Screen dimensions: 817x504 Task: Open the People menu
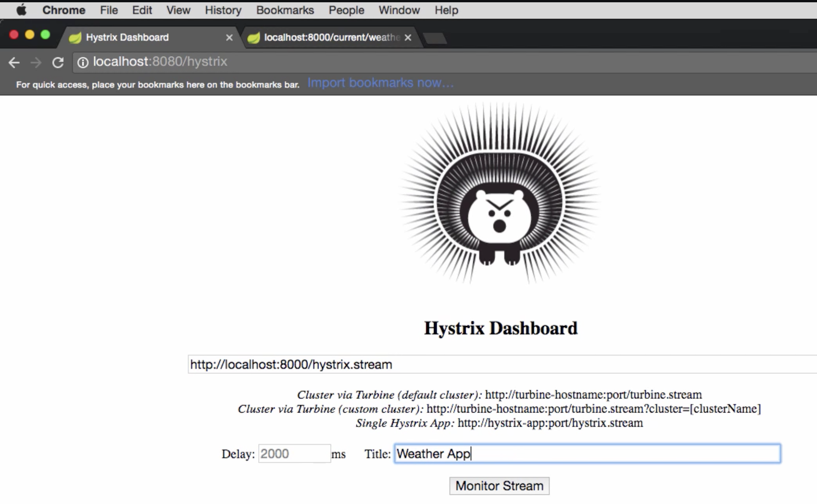pos(346,10)
